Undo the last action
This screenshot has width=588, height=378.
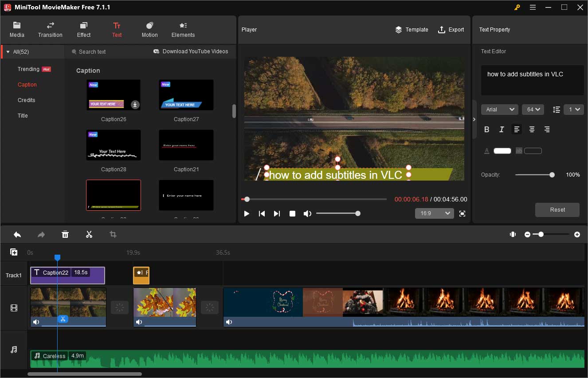pyautogui.click(x=17, y=234)
